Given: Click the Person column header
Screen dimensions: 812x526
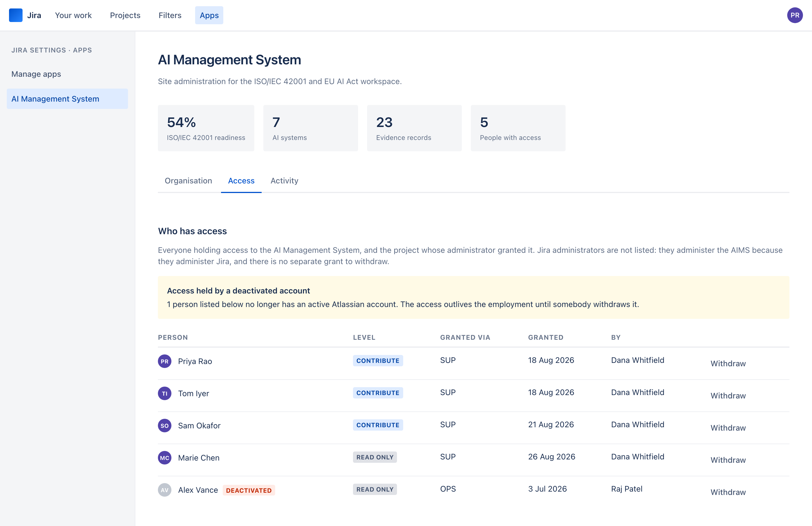Looking at the screenshot, I should click(173, 337).
